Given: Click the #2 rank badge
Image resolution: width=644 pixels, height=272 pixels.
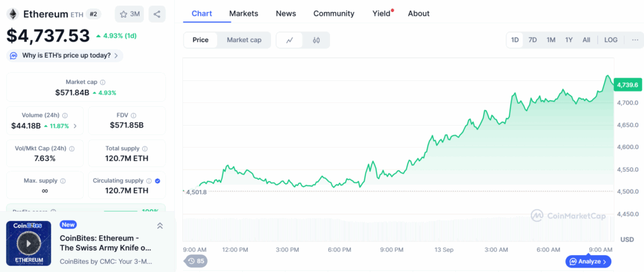Looking at the screenshot, I should (93, 14).
